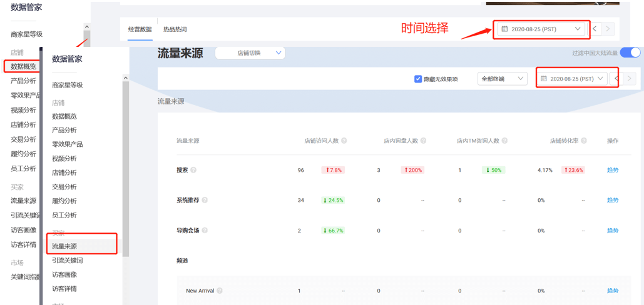Open 全部终端 terminal dropdown
The width and height of the screenshot is (644, 305).
click(503, 79)
